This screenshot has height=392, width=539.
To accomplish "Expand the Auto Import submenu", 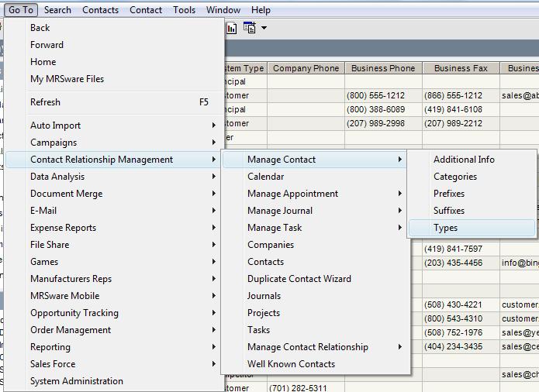I will (x=115, y=126).
